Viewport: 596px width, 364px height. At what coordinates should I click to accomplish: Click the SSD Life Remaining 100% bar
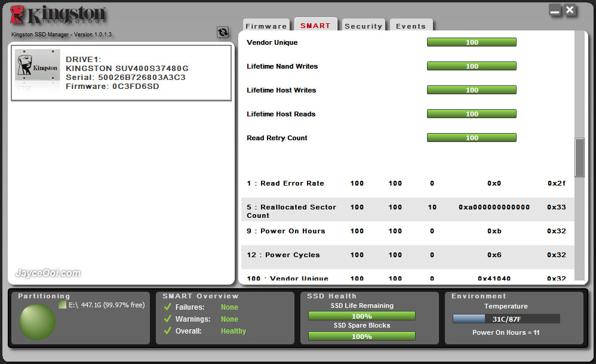(x=362, y=316)
